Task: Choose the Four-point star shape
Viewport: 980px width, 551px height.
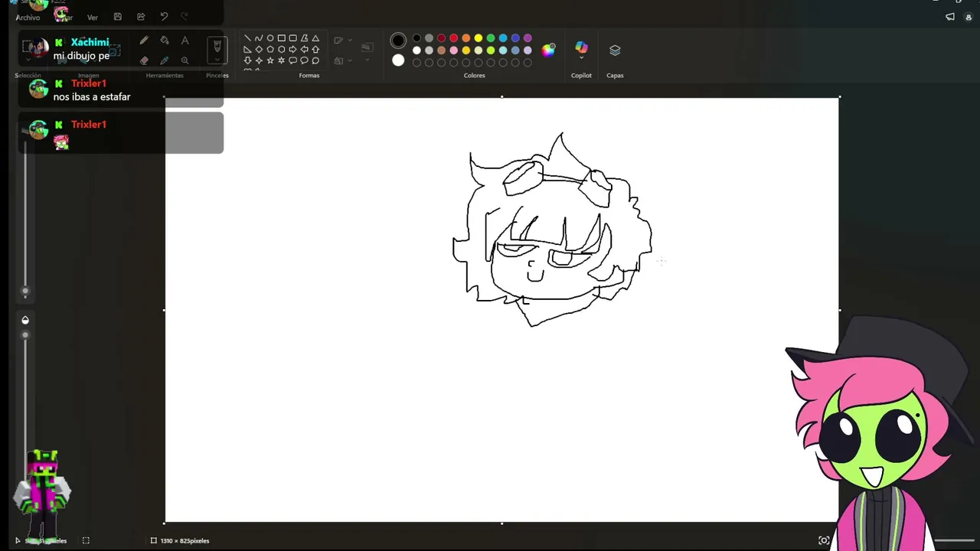Action: point(259,60)
